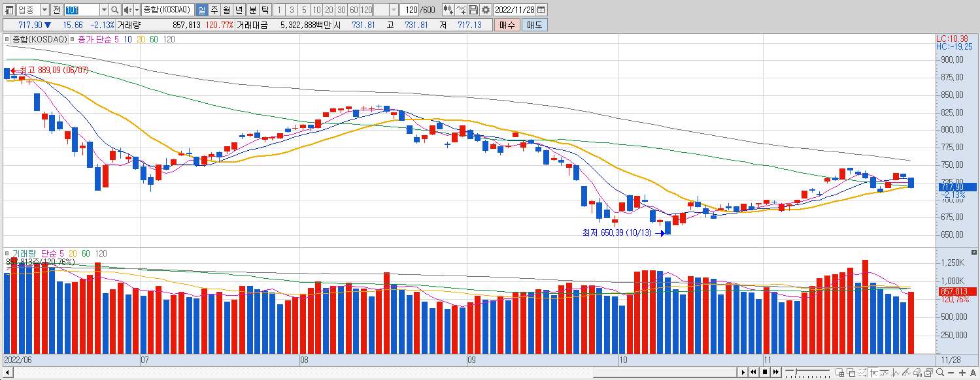
Task: Choose the 20 interval button
Action: (x=329, y=10)
